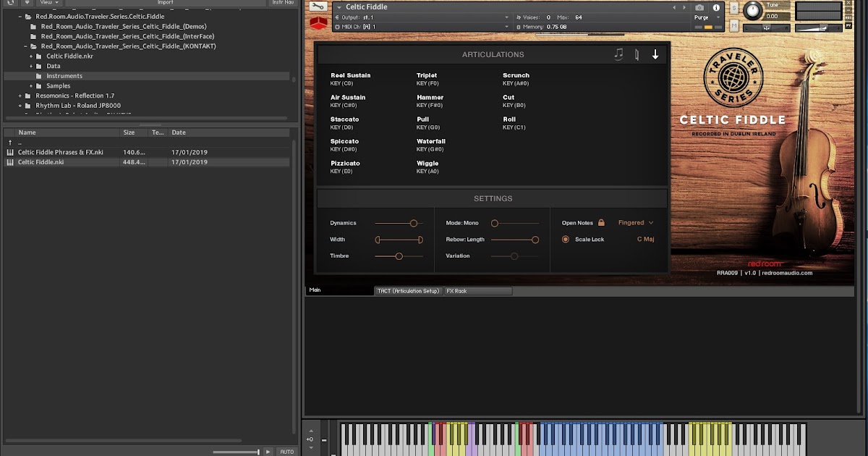Open the instrument edit wrench icon

(318, 7)
